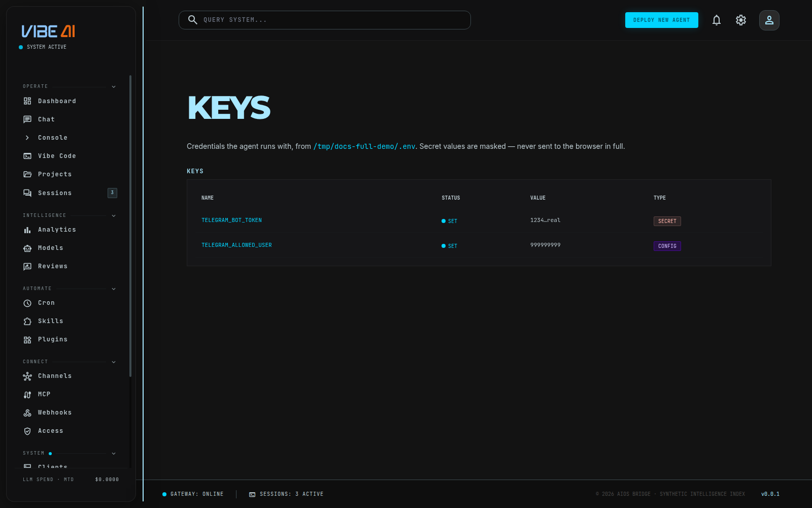812x508 pixels.
Task: Open TELEGRAM_BOT_TOKEN key
Action: (x=231, y=220)
